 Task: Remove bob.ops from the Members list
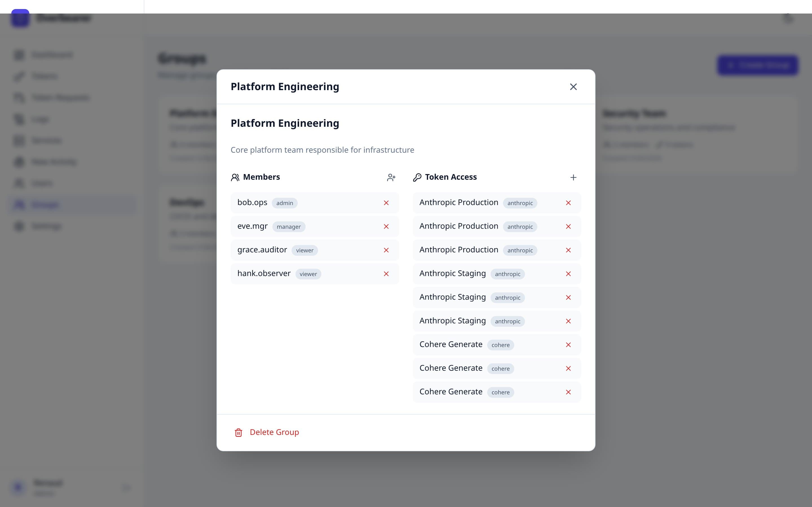click(387, 203)
